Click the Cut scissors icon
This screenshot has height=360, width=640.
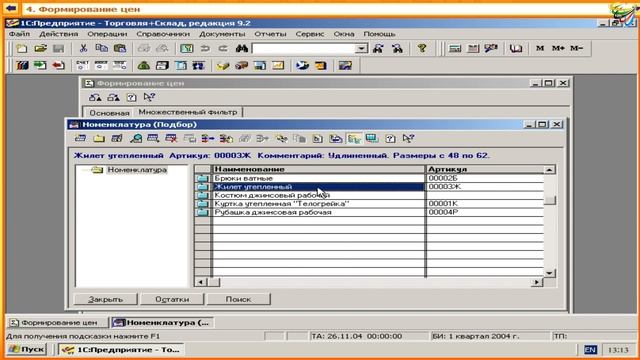[83, 49]
